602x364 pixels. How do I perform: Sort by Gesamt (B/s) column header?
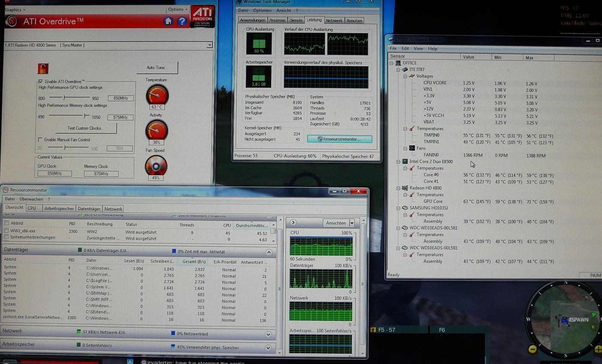[x=194, y=261]
